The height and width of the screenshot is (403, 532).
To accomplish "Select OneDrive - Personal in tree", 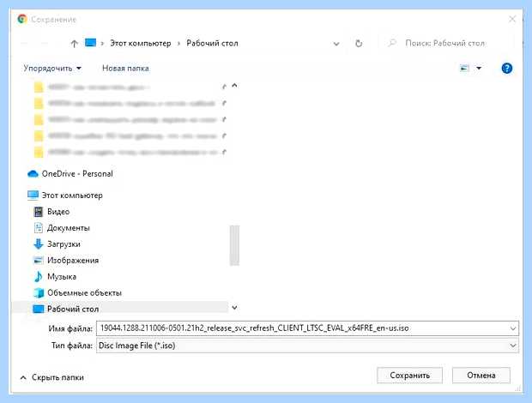I will pyautogui.click(x=77, y=174).
